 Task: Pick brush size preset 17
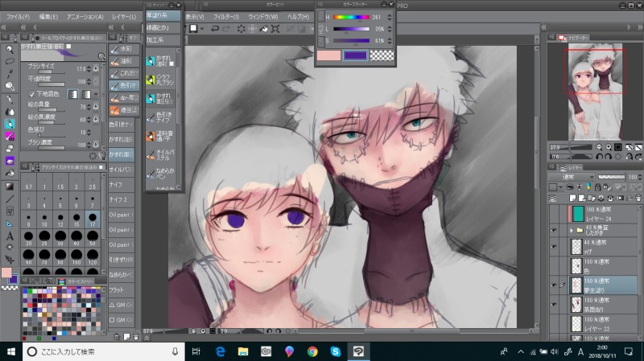[x=93, y=220]
